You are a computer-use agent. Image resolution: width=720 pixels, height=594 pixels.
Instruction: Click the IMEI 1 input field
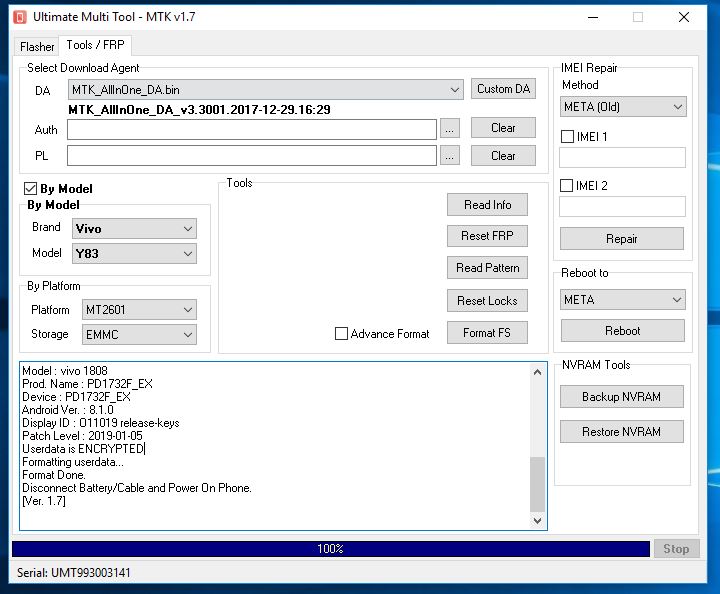click(x=622, y=157)
